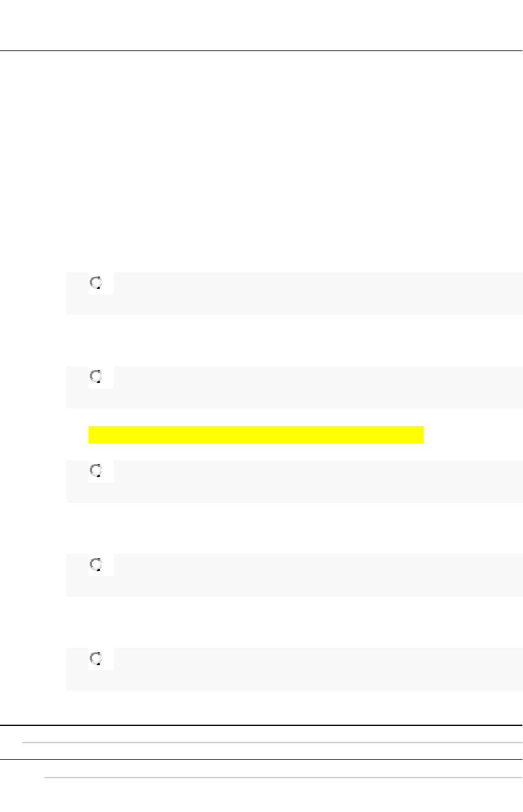Click the second gray answer row
The width and height of the screenshot is (523, 812).
point(307,388)
